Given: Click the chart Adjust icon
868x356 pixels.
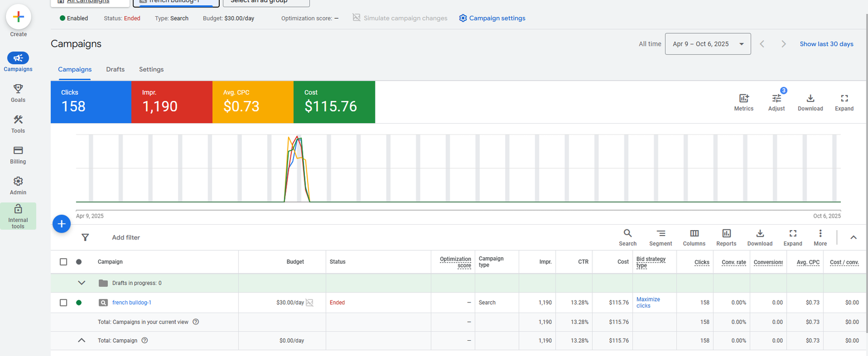Looking at the screenshot, I should pyautogui.click(x=776, y=99).
